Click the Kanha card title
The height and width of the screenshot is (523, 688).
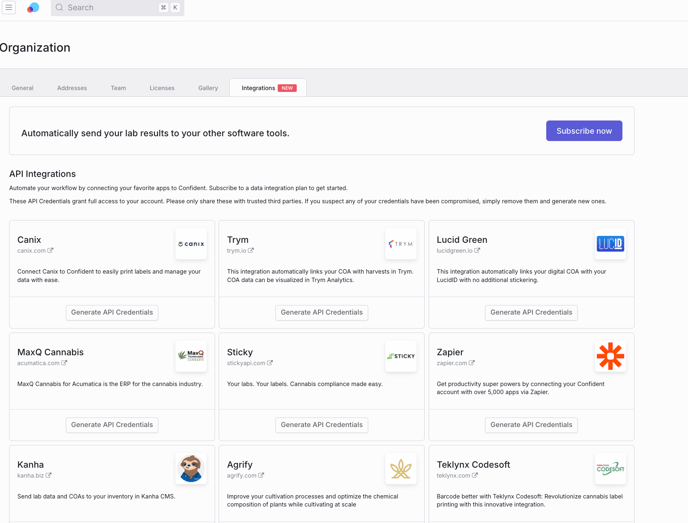pos(30,465)
